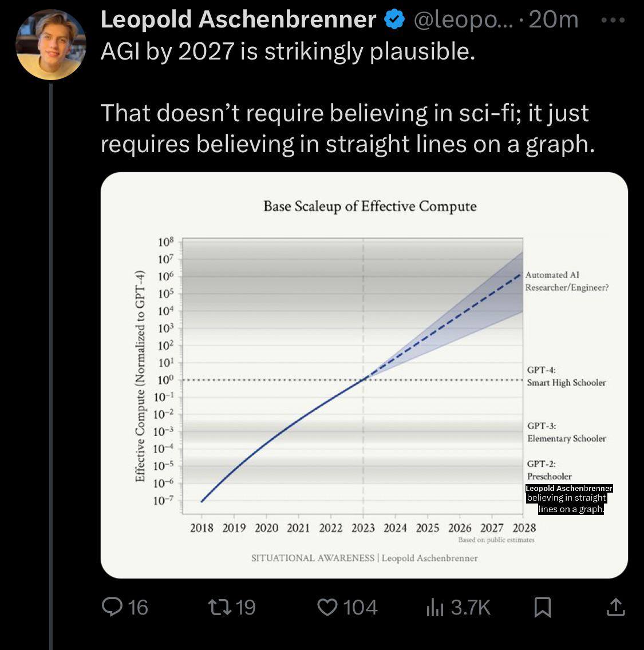This screenshot has height=650, width=644.
Task: Click the 20m timestamp
Action: click(x=554, y=19)
